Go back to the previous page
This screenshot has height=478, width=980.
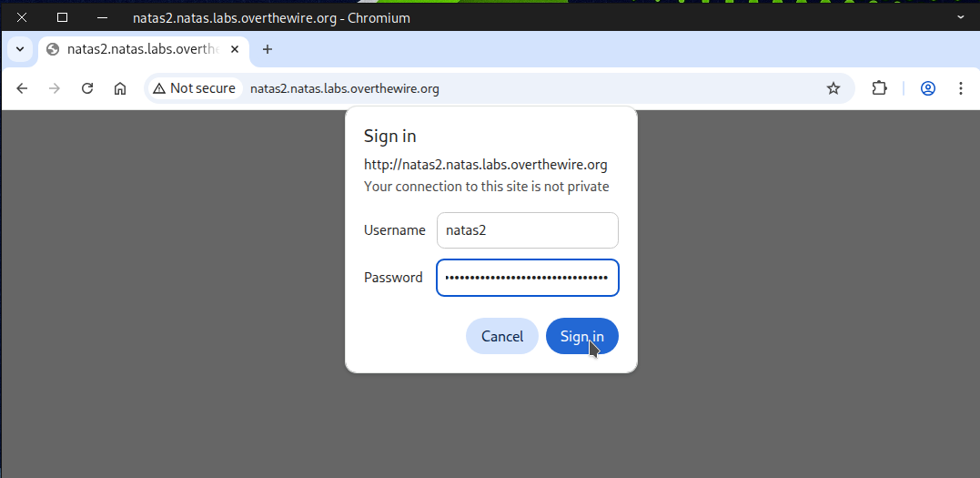[23, 88]
